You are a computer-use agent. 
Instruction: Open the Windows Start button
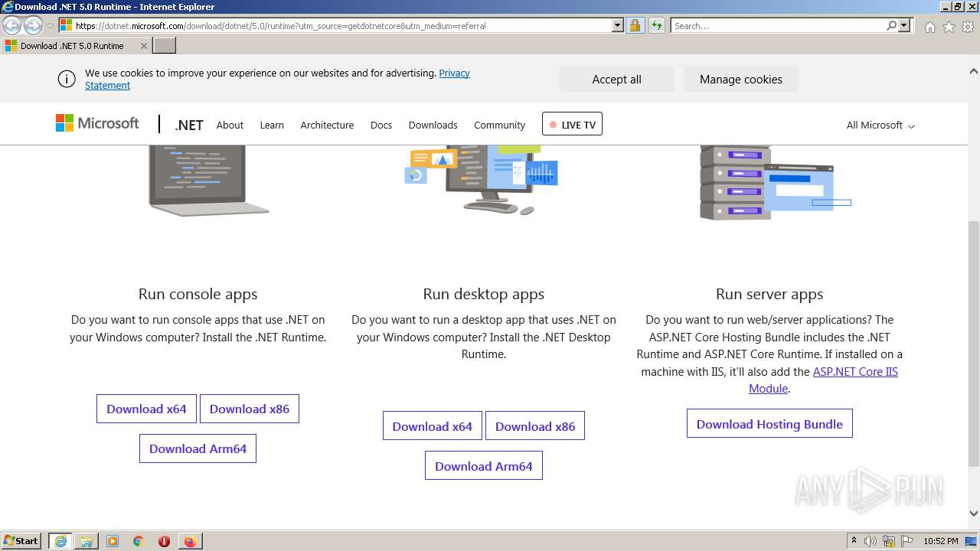point(22,540)
